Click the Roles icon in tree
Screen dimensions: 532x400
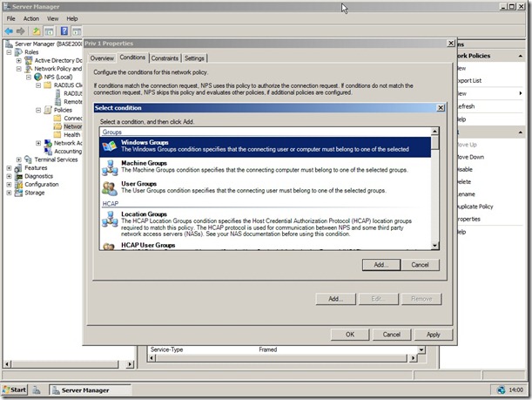coord(18,52)
